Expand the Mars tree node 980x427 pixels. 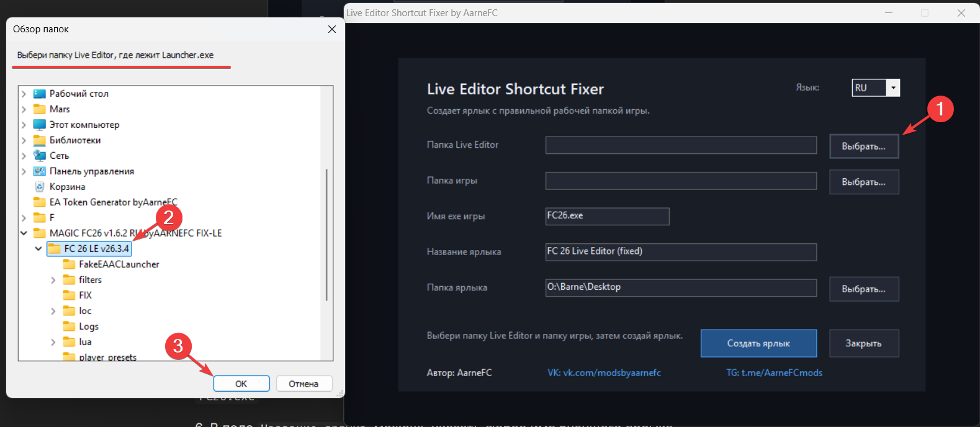(24, 109)
